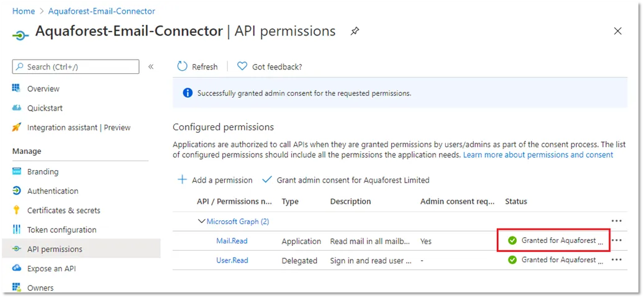Click into the Search (Ctrl+/) field
The height and width of the screenshot is (298, 644).
pos(81,66)
